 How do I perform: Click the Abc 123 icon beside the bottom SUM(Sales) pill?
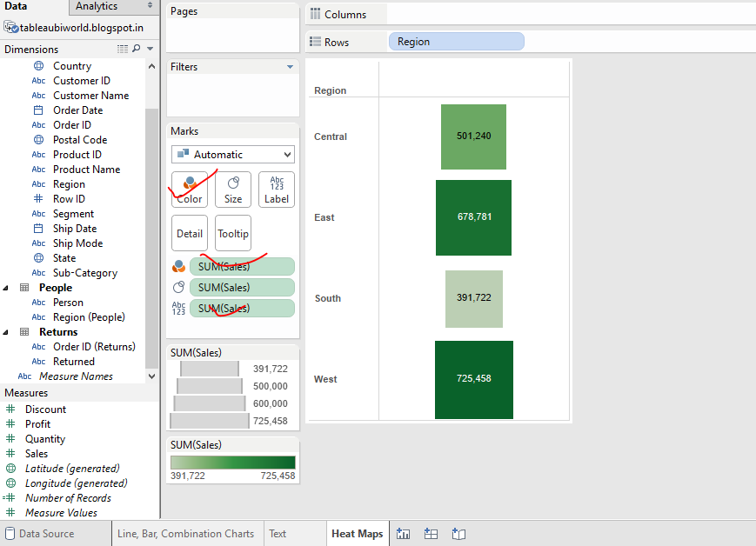coord(178,308)
